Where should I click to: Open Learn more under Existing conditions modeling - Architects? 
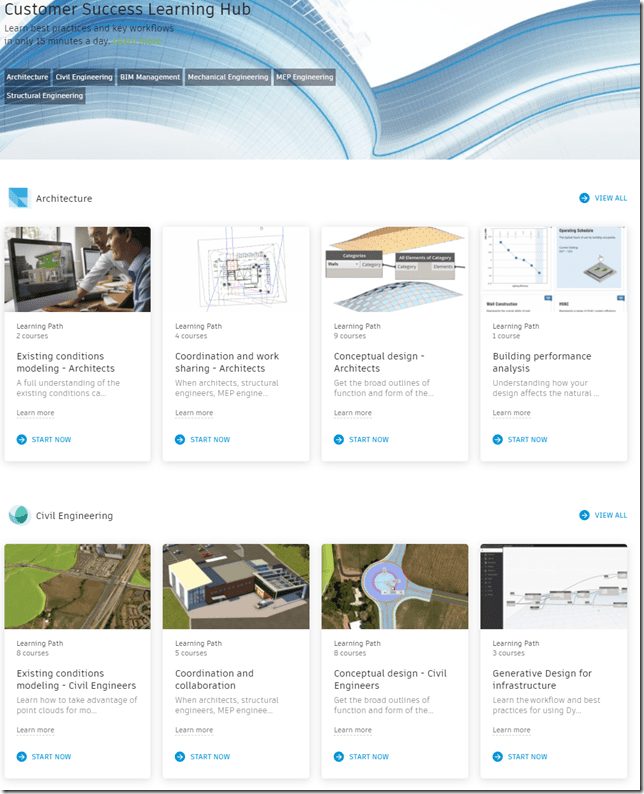[35, 413]
